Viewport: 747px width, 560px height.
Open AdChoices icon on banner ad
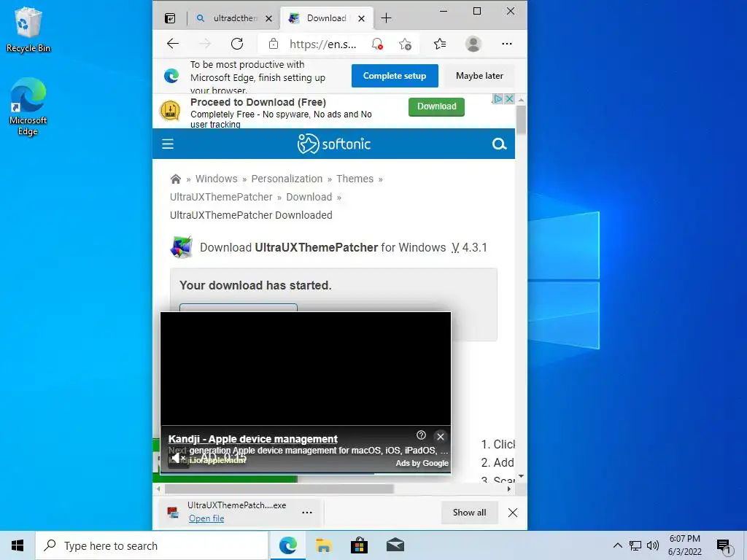498,98
